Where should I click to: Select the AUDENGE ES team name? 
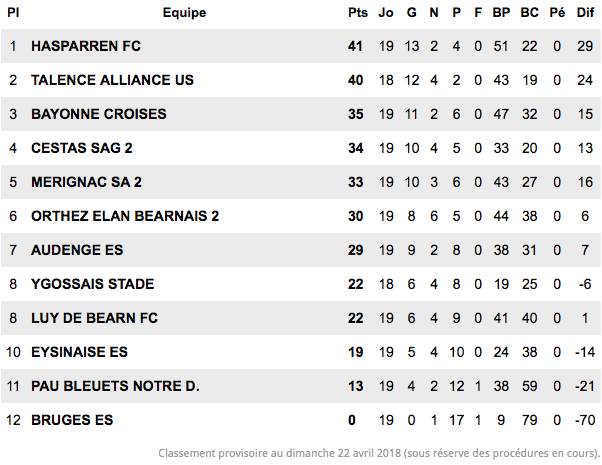pos(77,250)
